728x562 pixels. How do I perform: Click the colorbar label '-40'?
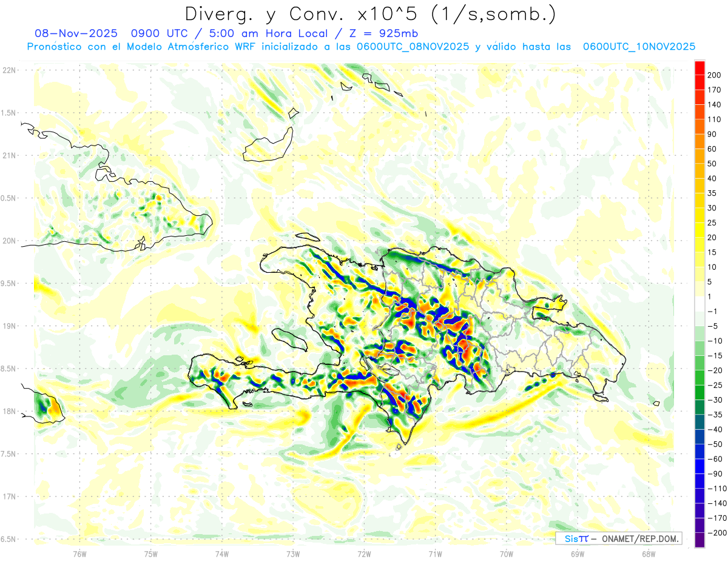(715, 429)
